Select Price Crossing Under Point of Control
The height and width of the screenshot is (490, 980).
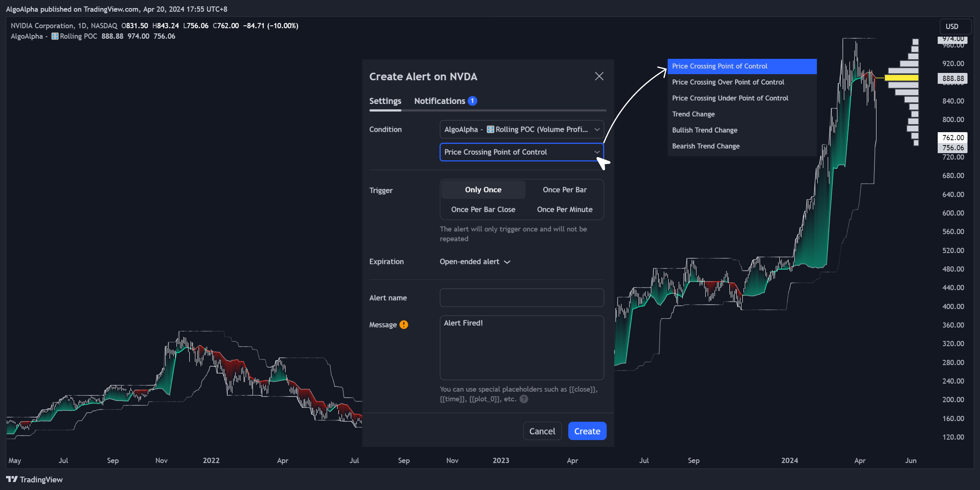(742, 98)
